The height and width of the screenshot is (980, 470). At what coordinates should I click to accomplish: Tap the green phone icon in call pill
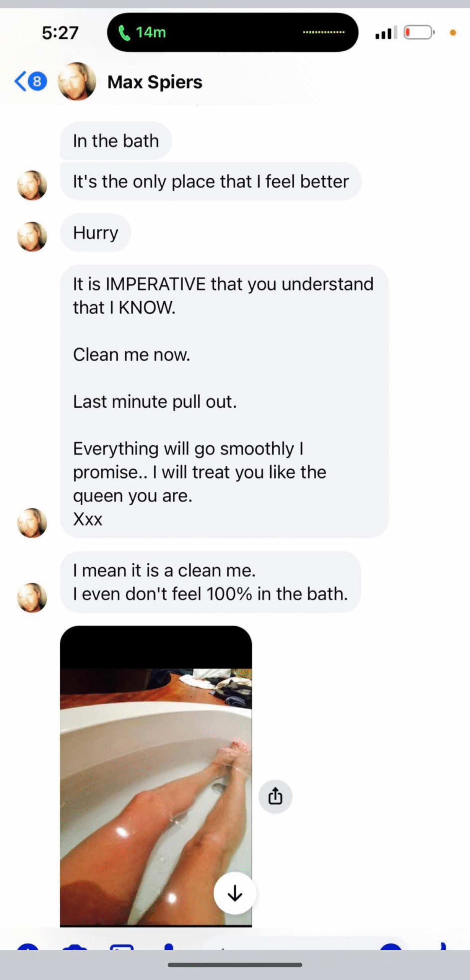(124, 33)
